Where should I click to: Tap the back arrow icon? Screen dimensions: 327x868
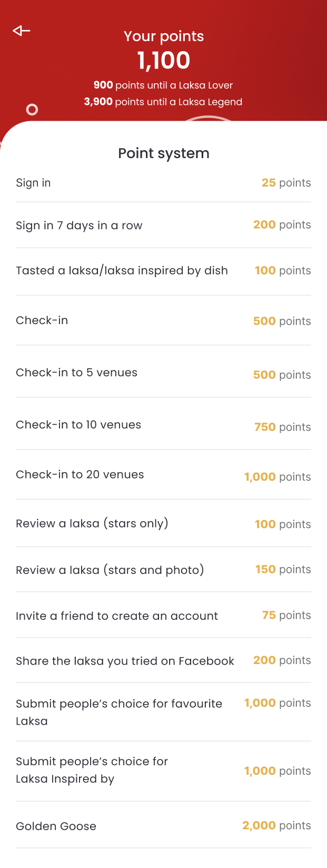22,31
